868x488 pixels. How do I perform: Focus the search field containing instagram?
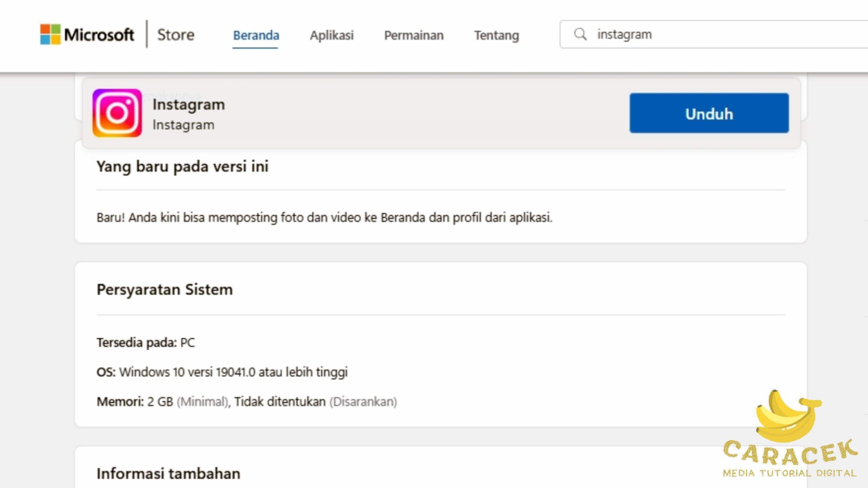point(714,34)
